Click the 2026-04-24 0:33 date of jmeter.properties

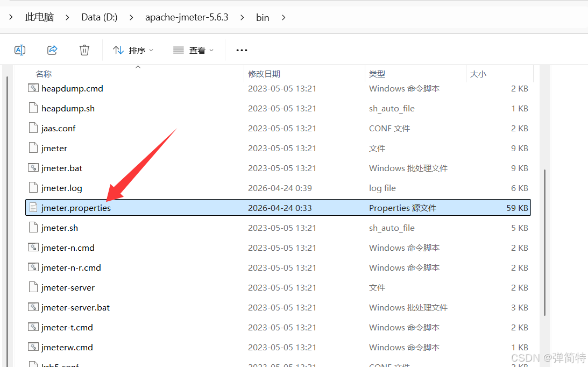[280, 208]
